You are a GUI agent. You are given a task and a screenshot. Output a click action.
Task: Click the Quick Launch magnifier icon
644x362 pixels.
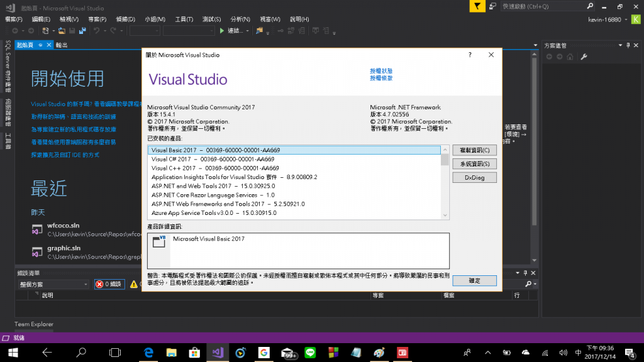point(590,6)
